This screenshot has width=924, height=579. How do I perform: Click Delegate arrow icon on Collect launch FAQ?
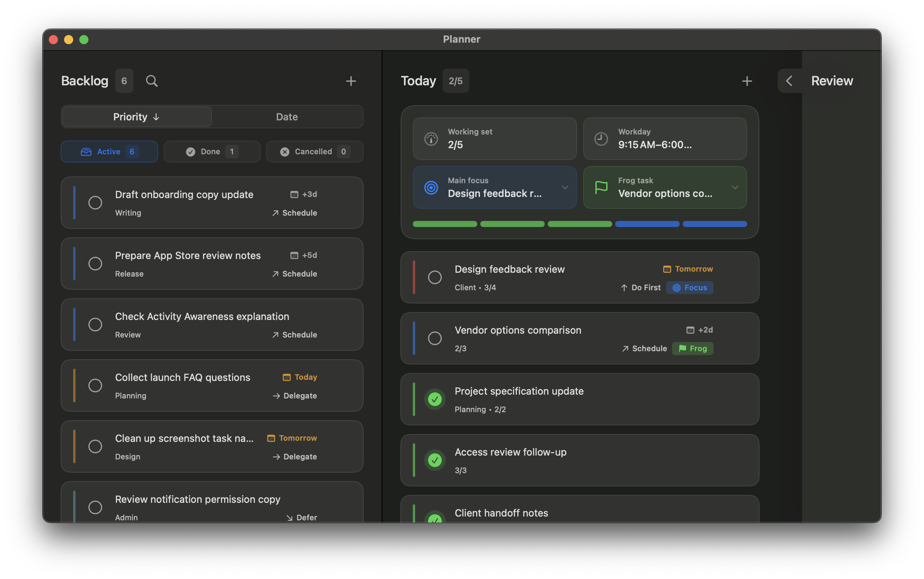[276, 395]
